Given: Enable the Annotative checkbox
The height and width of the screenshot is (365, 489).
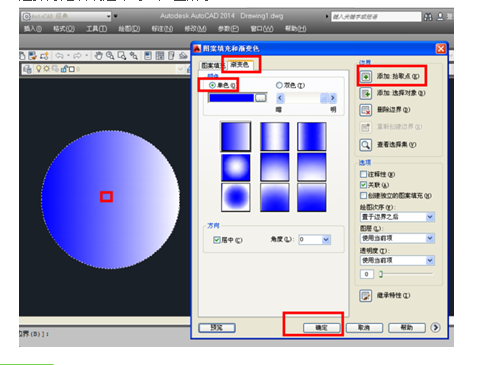Looking at the screenshot, I should (x=363, y=174).
